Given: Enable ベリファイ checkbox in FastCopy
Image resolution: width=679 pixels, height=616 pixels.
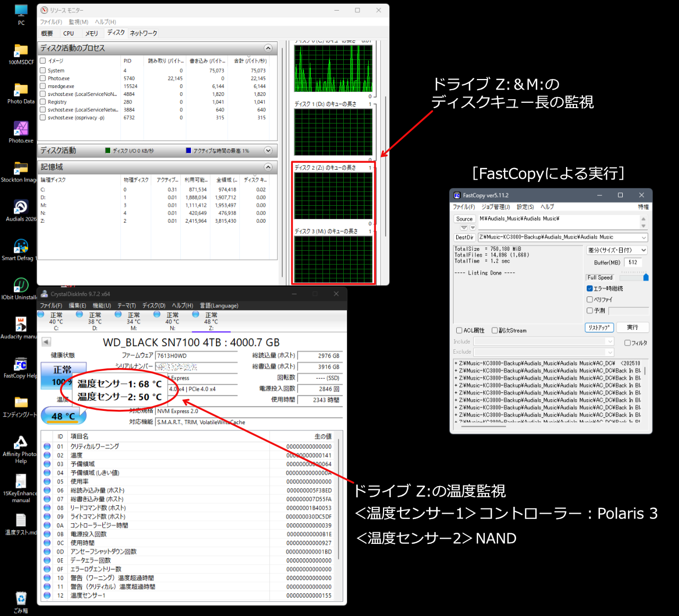Looking at the screenshot, I should tap(589, 300).
